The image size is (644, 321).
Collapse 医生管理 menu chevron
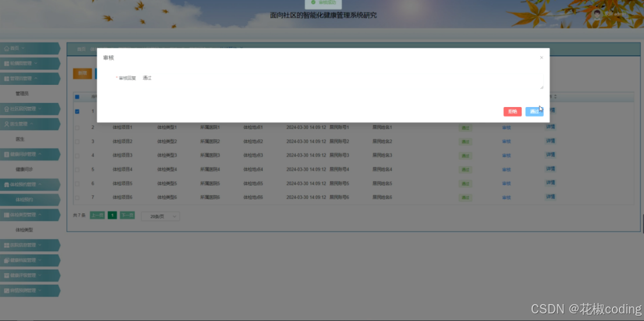click(x=31, y=124)
